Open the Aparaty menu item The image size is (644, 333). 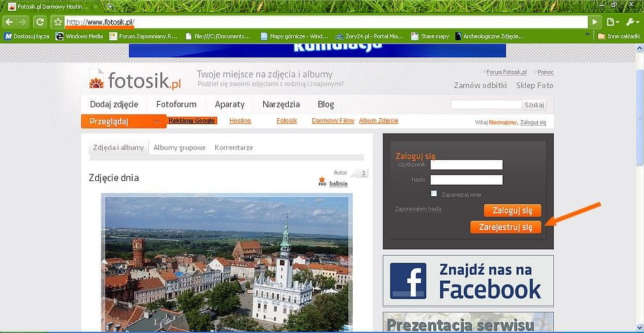point(229,104)
